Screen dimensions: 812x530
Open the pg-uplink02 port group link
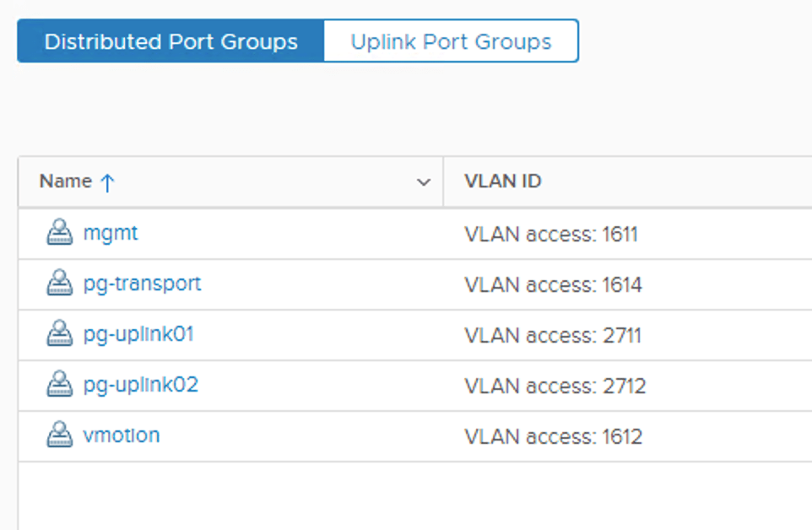point(140,386)
